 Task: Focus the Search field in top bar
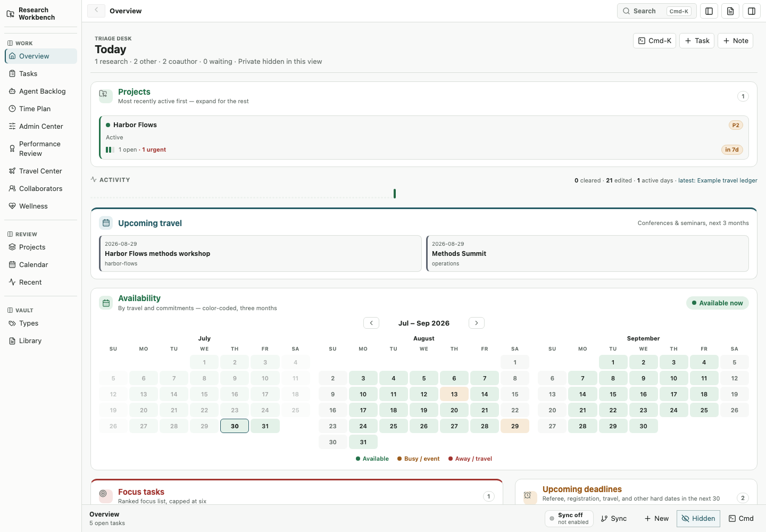point(657,11)
